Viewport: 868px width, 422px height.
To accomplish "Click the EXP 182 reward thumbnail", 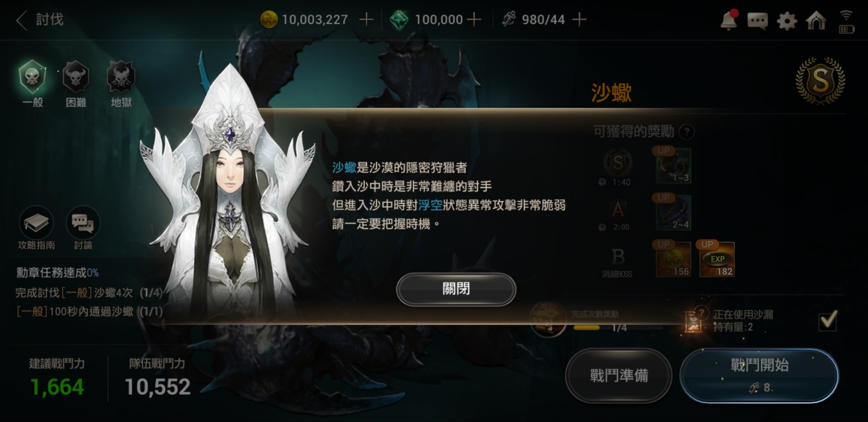I will tap(717, 259).
